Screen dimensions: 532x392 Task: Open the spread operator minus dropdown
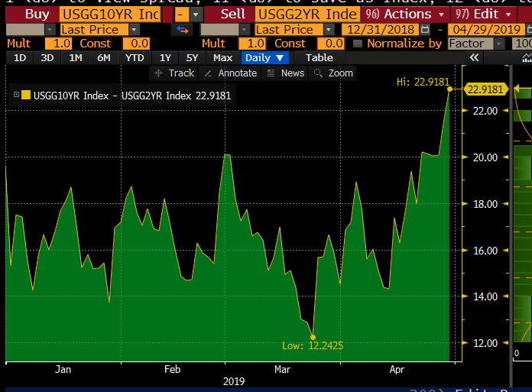click(x=196, y=15)
